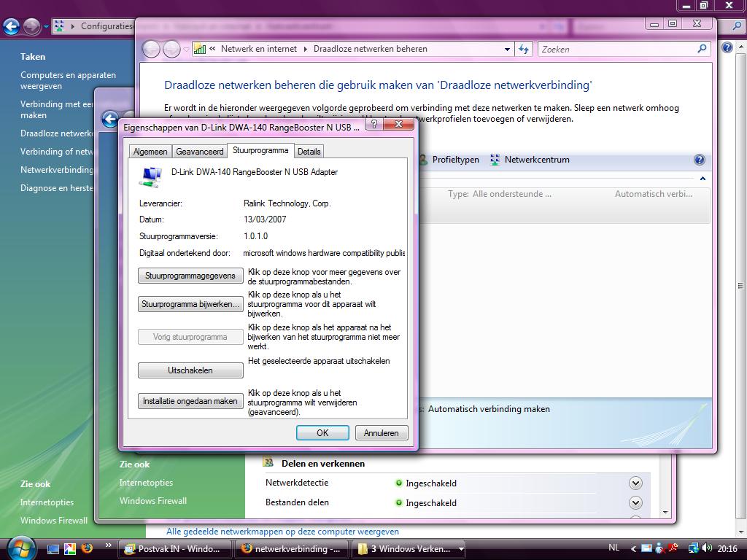This screenshot has width=747, height=560.
Task: Click the Delen en verkennen heading icon
Action: [x=268, y=462]
